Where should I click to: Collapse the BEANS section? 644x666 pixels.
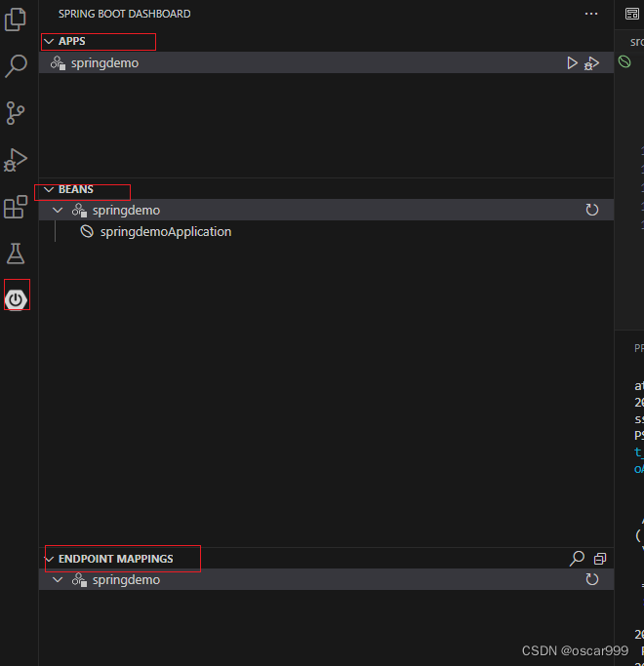(x=49, y=189)
